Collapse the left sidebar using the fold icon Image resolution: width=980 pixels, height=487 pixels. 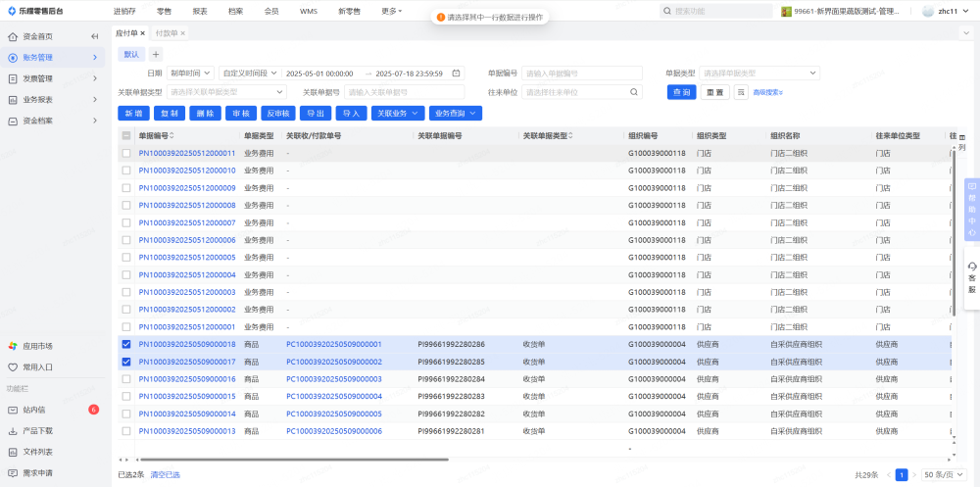pyautogui.click(x=95, y=36)
